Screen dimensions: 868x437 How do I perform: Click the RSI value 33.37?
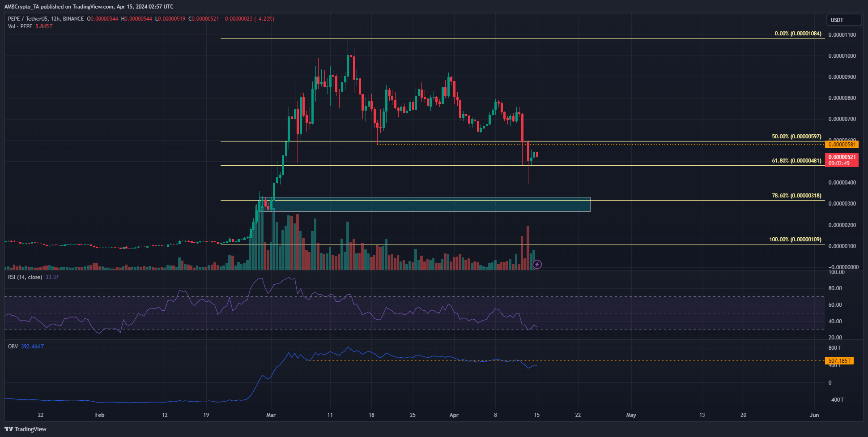click(52, 277)
